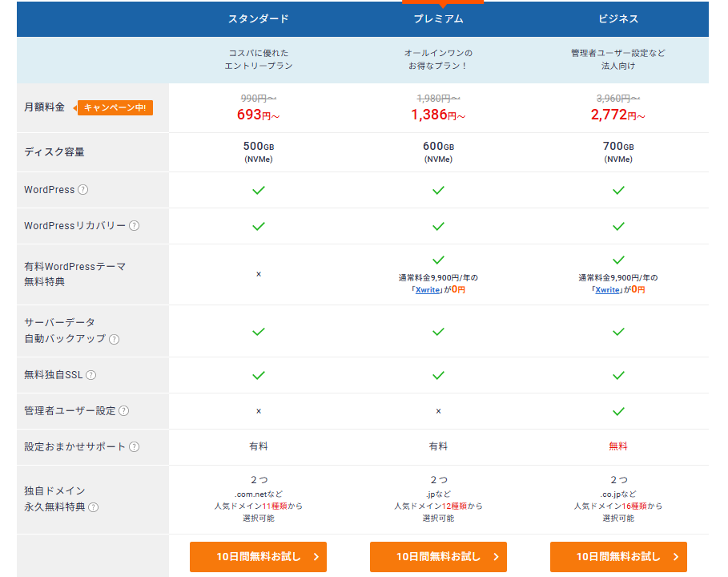Image resolution: width=728 pixels, height=577 pixels.
Task: Click help icon beside 設定おまかせサポート
Action: coord(134,447)
